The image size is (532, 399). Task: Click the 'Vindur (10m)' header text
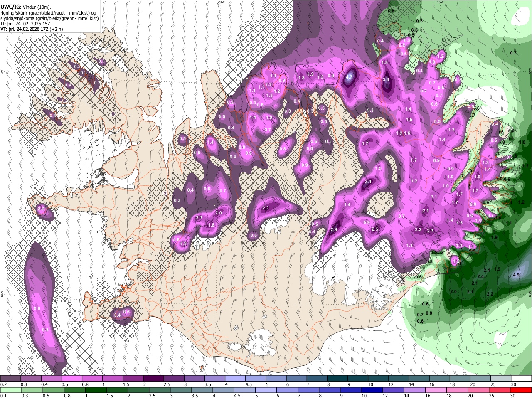click(x=36, y=7)
